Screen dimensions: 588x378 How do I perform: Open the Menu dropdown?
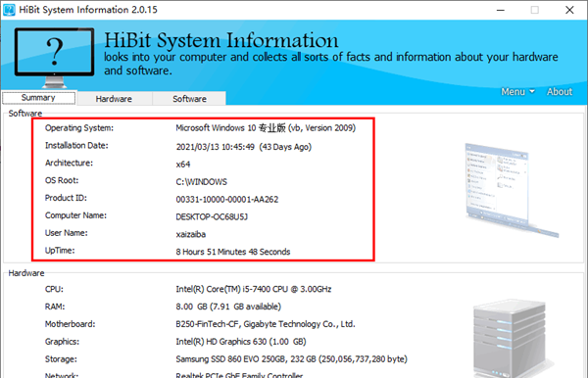pos(517,92)
